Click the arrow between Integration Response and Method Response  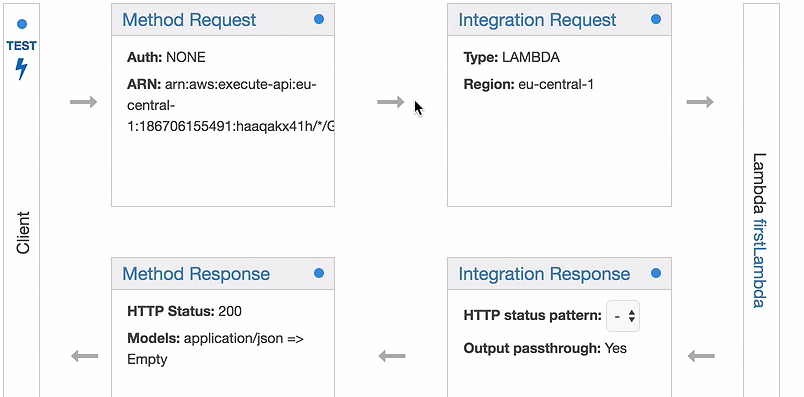click(x=392, y=355)
